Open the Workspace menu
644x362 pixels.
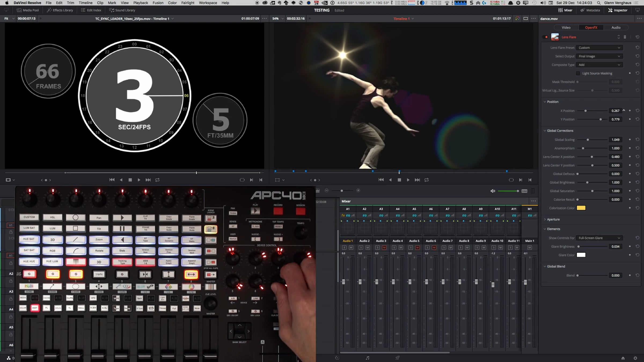pos(208,3)
